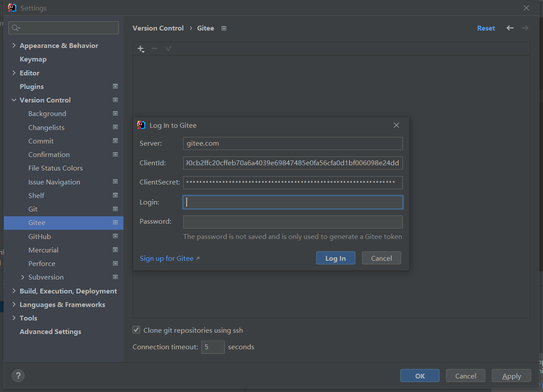Image resolution: width=543 pixels, height=392 pixels.
Task: Click the project icon on Version Control row
Action: click(115, 100)
